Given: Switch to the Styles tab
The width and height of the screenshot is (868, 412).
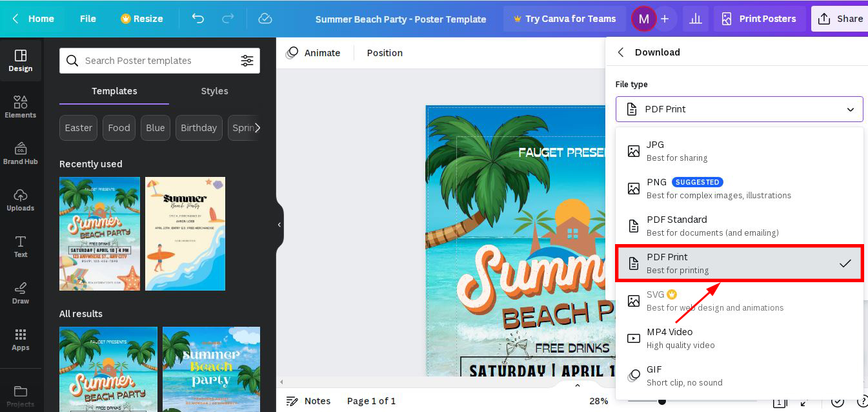Looking at the screenshot, I should (x=214, y=91).
